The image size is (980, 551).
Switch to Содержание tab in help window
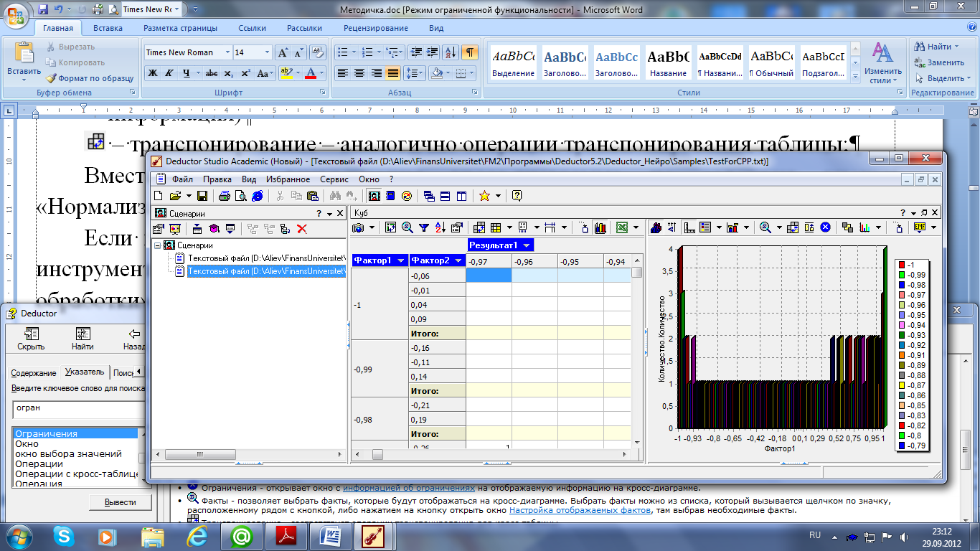(x=34, y=373)
